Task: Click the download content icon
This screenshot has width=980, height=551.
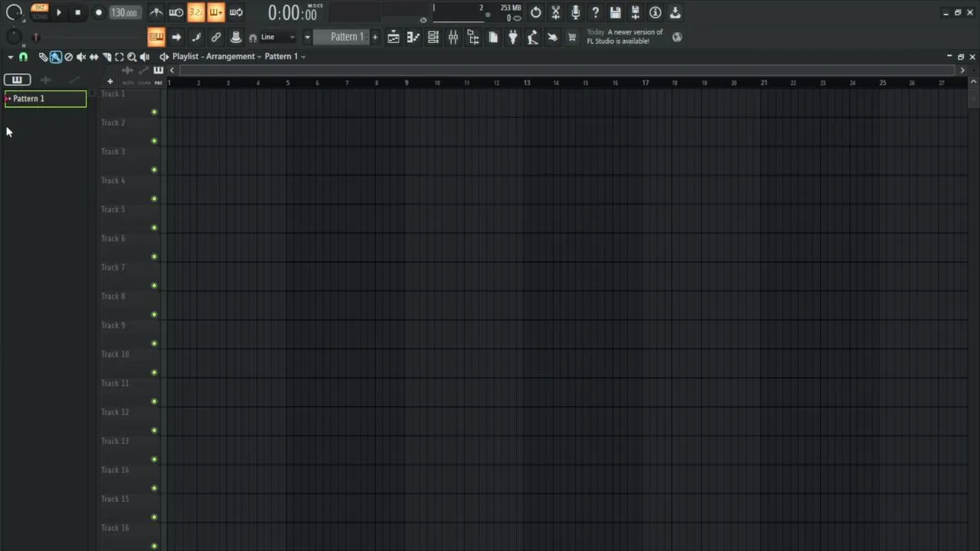Action: [675, 12]
